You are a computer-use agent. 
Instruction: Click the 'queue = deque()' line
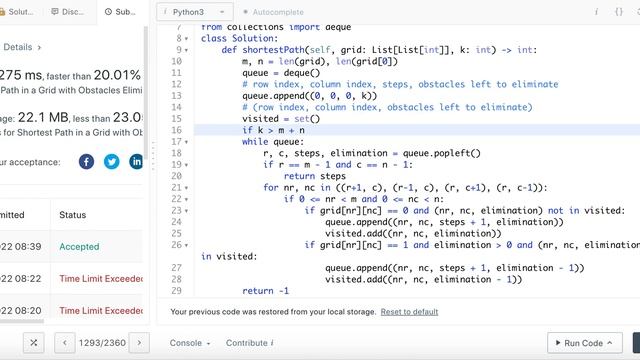click(x=281, y=73)
